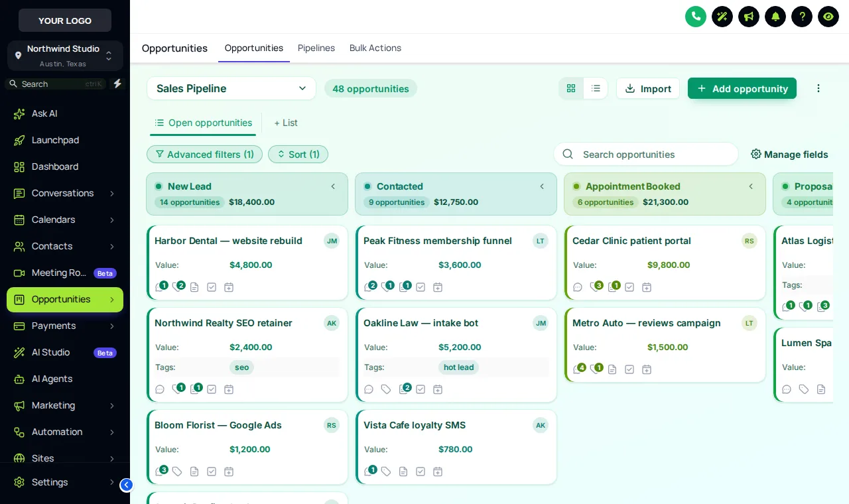The width and height of the screenshot is (849, 504).
Task: Collapse the Contacted column
Action: click(x=542, y=186)
